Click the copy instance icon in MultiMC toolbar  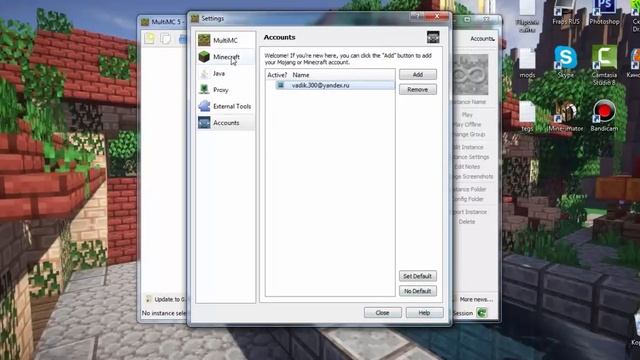pyautogui.click(x=165, y=38)
